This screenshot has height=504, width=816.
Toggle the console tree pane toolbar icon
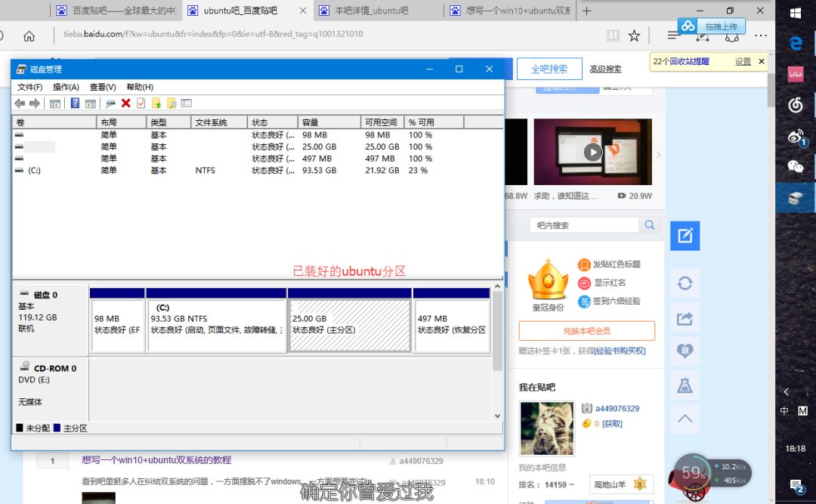point(54,104)
